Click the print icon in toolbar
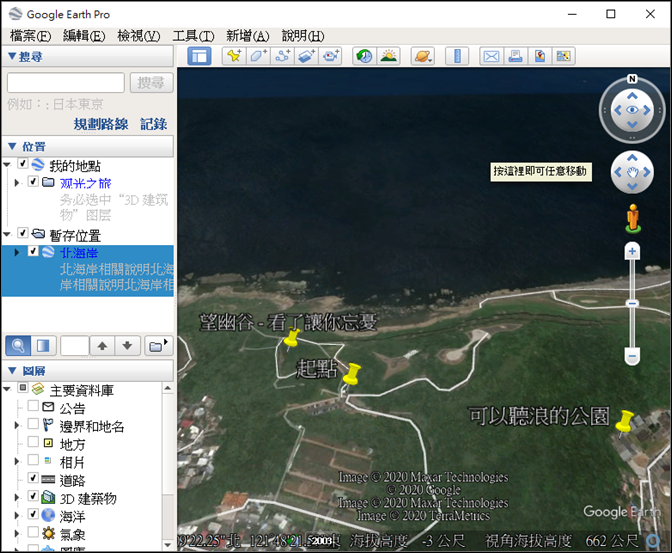Image resolution: width=672 pixels, height=553 pixels. pyautogui.click(x=516, y=56)
